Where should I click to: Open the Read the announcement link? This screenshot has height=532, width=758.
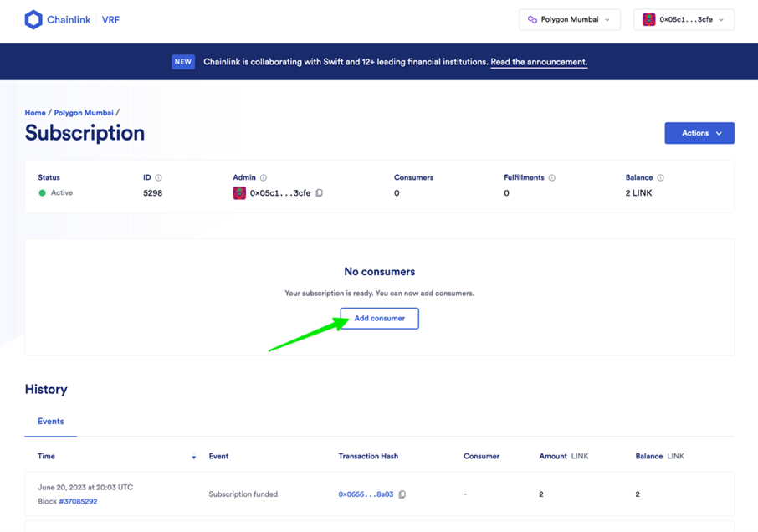[539, 62]
